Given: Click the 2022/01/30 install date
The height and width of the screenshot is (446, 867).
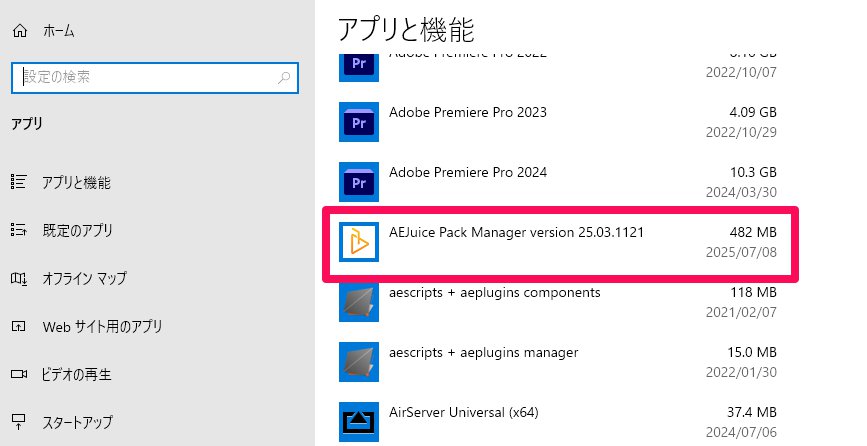Looking at the screenshot, I should (x=741, y=372).
